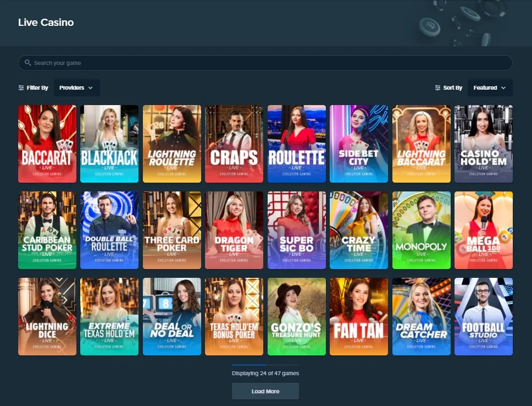Open the Roulette Live game card
532x406 pixels.
(297, 144)
